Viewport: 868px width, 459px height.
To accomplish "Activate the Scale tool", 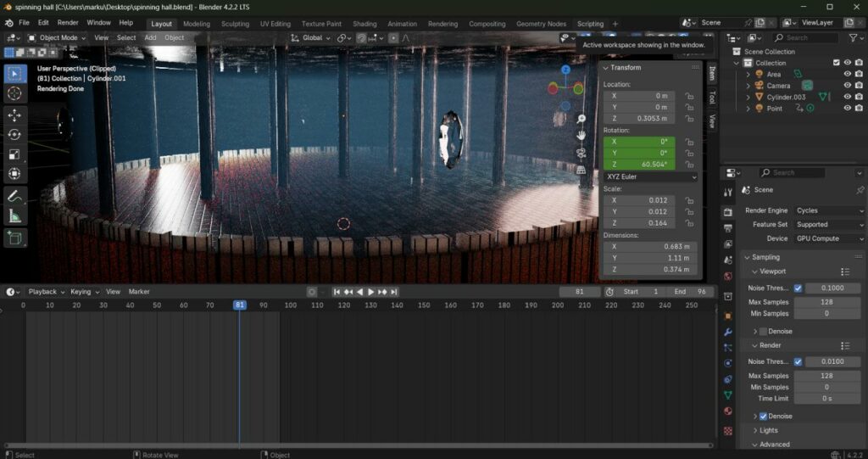I will (15, 154).
